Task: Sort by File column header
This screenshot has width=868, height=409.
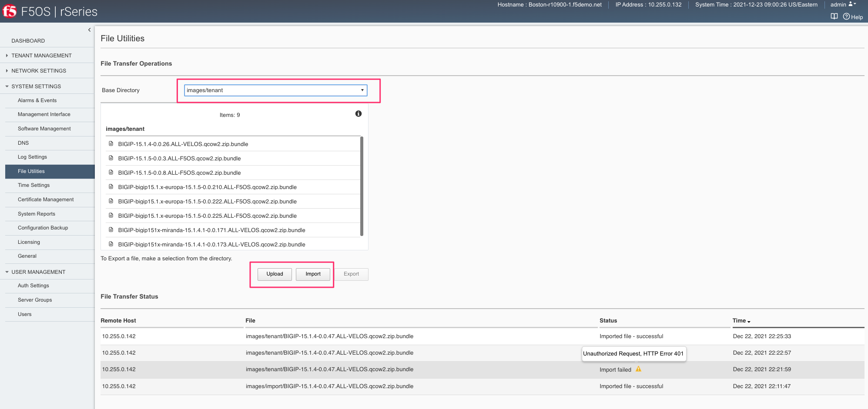Action: [250, 320]
